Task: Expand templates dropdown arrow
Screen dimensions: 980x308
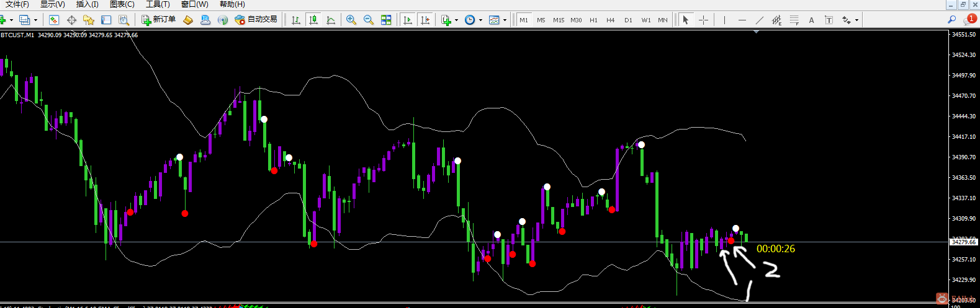Action: pyautogui.click(x=505, y=20)
